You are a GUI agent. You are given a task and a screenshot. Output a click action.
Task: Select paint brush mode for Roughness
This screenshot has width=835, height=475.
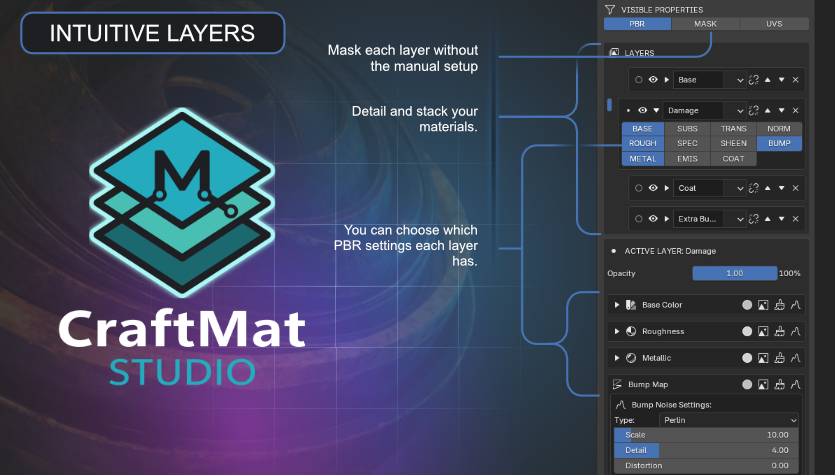point(780,331)
